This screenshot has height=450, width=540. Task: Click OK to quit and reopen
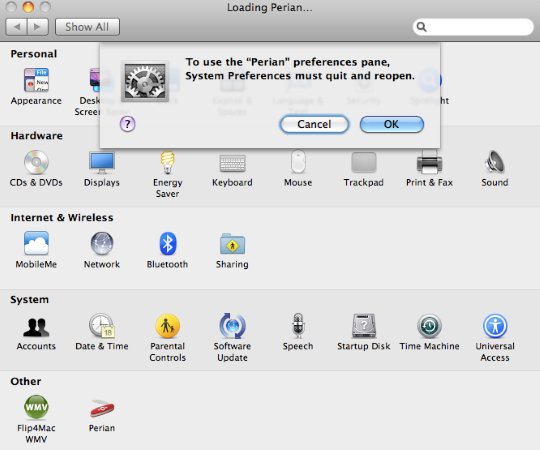pyautogui.click(x=392, y=124)
